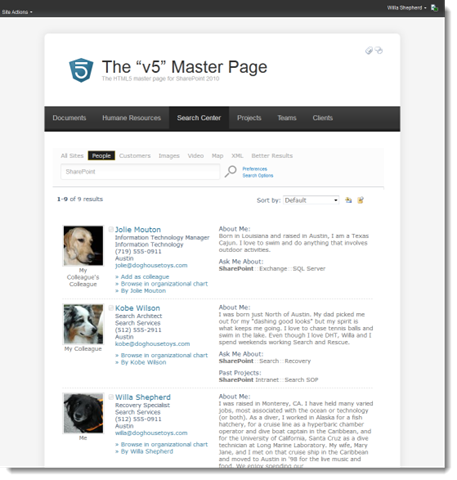The height and width of the screenshot is (480, 457).
Task: Switch to the Video search tab
Action: pyautogui.click(x=196, y=156)
